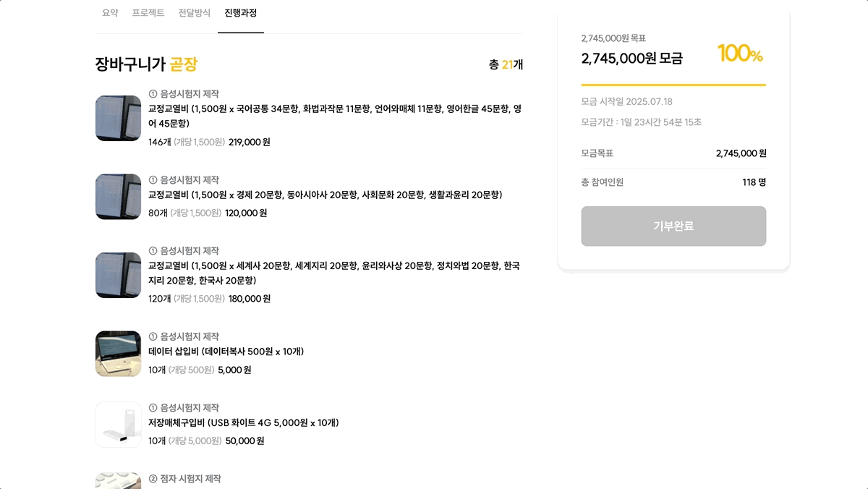Click the 저장매체구입비 USB item title

click(243, 422)
